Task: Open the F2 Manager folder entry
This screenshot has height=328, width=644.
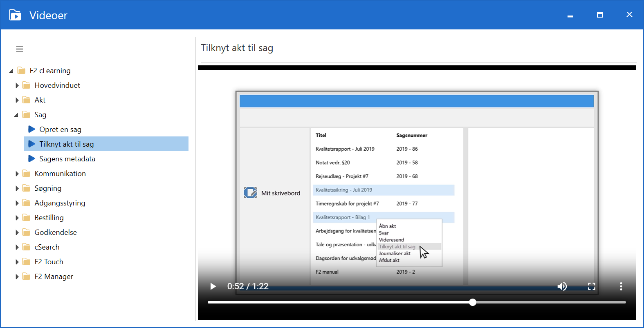Action: (54, 277)
